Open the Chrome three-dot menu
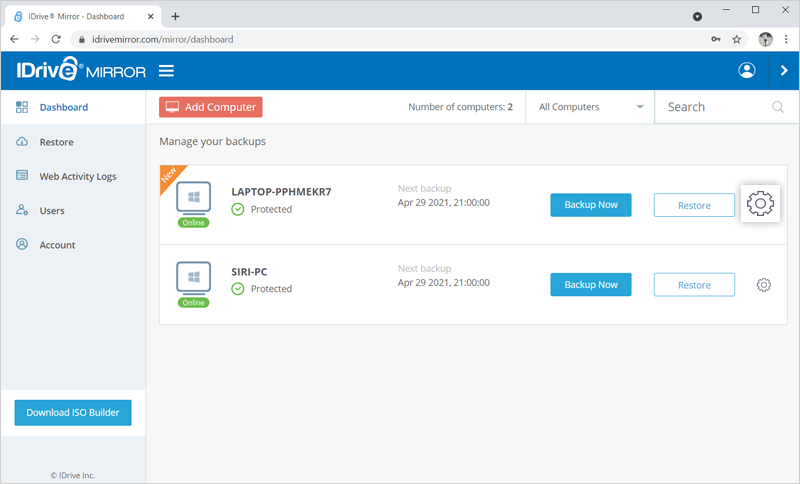800x484 pixels. click(x=786, y=39)
